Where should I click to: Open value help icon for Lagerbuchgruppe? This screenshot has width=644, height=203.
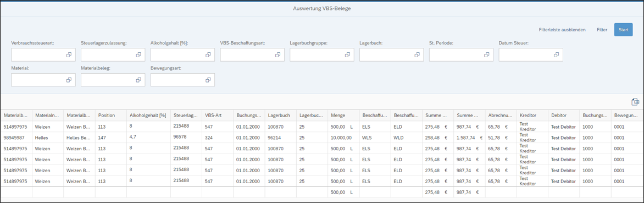(347, 55)
